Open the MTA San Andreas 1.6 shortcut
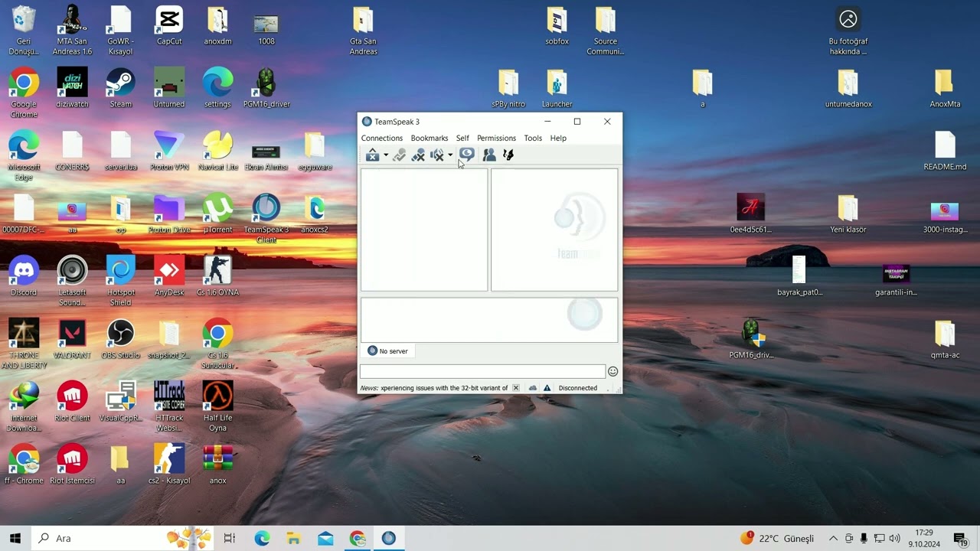The image size is (980, 551). pyautogui.click(x=72, y=30)
